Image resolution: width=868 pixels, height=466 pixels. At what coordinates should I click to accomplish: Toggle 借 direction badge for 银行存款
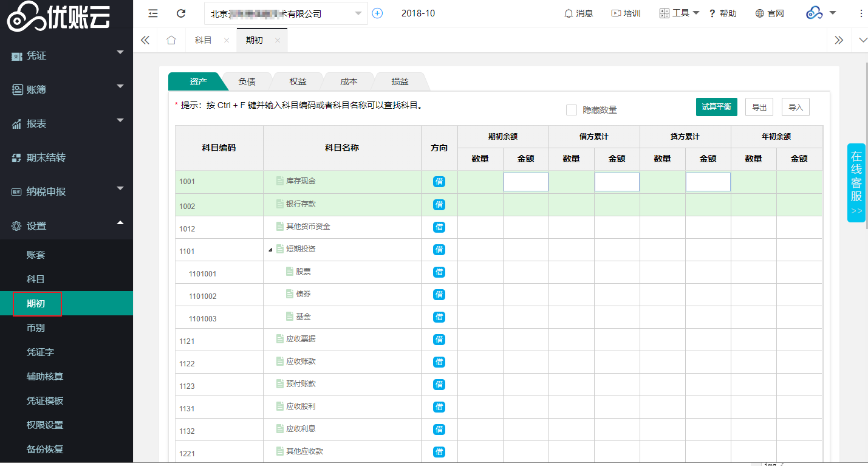pos(439,205)
